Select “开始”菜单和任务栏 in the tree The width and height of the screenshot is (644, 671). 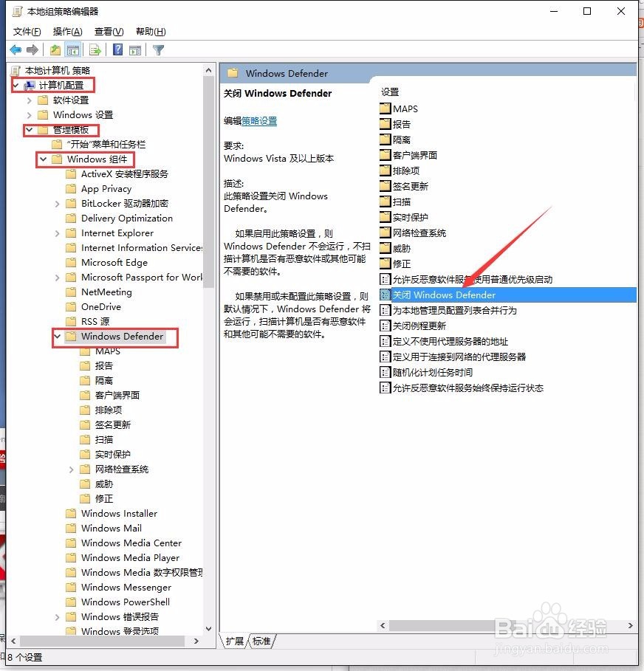coord(106,145)
